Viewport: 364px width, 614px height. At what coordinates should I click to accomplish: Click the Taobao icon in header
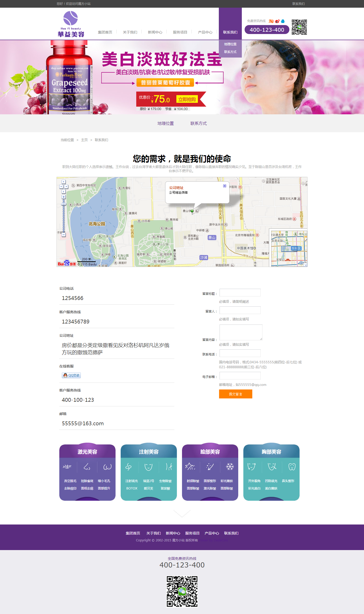pos(271,21)
